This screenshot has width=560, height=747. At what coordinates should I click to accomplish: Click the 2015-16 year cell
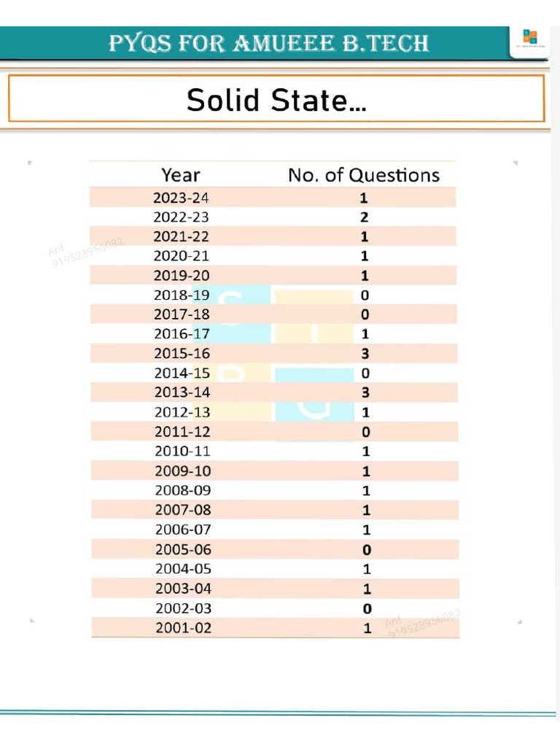point(182,354)
